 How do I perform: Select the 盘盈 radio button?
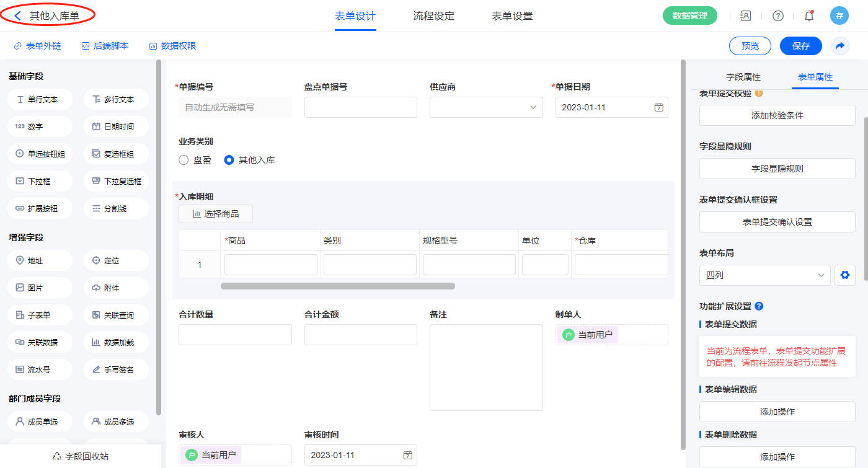pos(184,160)
